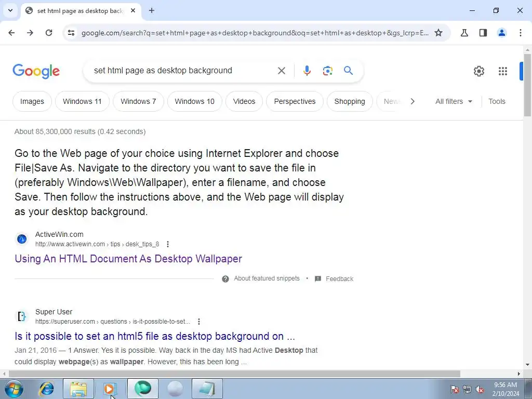Open Windows Media Player from the taskbar

coord(110,389)
